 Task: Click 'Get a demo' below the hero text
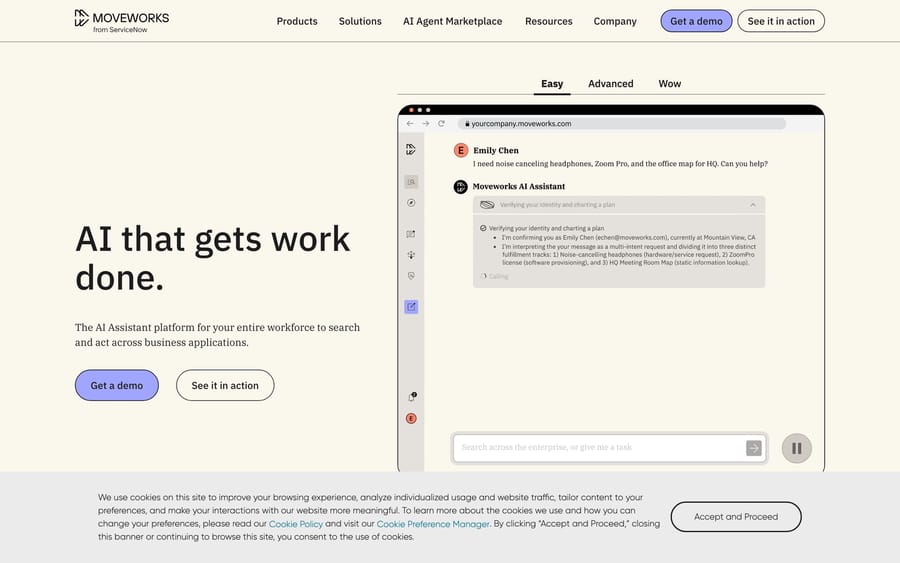coord(117,385)
